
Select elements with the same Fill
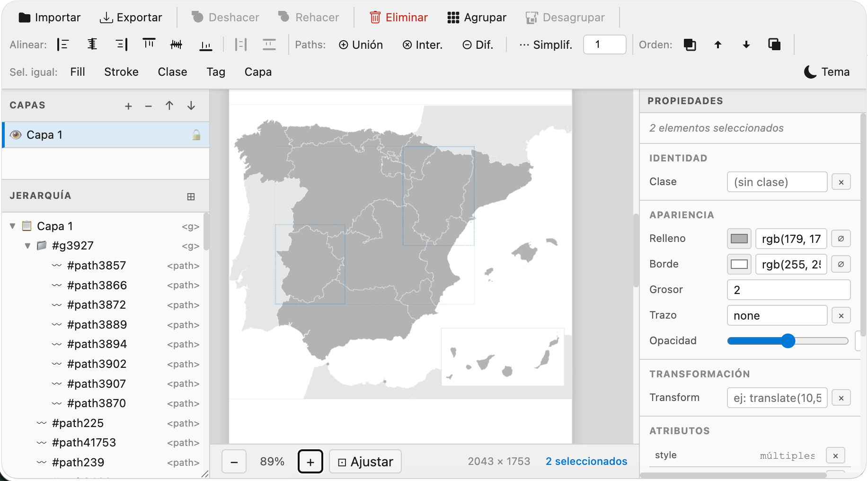point(78,72)
